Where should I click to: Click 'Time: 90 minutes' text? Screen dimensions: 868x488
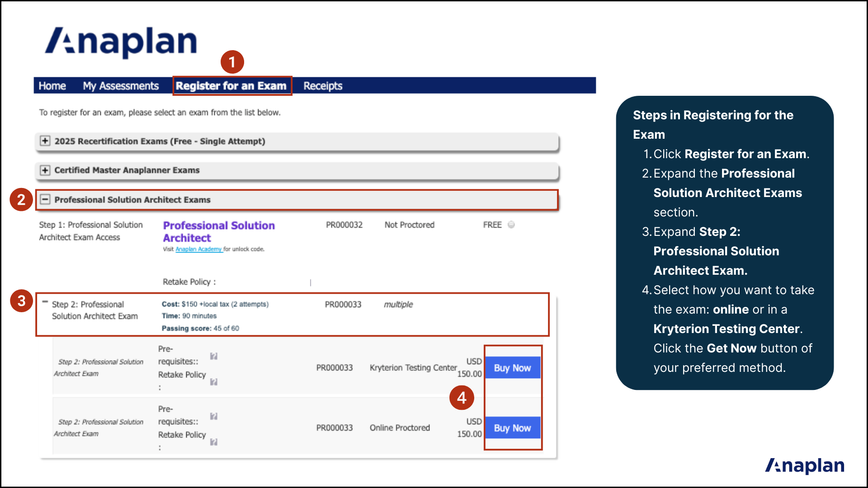point(189,316)
